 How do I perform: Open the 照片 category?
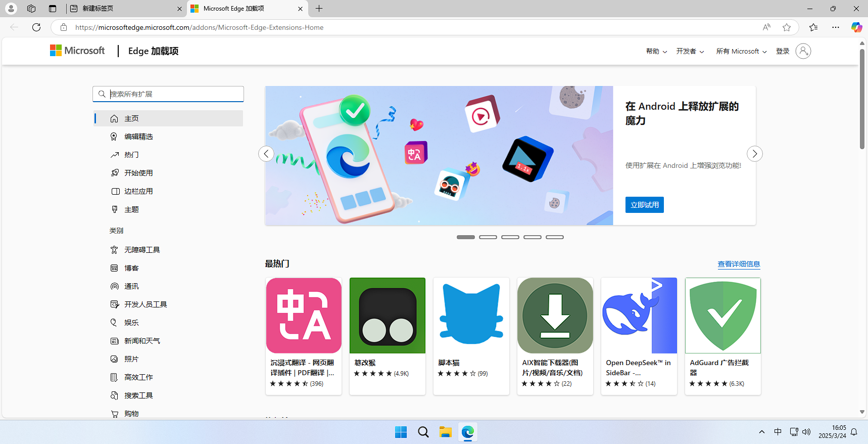(x=168, y=359)
